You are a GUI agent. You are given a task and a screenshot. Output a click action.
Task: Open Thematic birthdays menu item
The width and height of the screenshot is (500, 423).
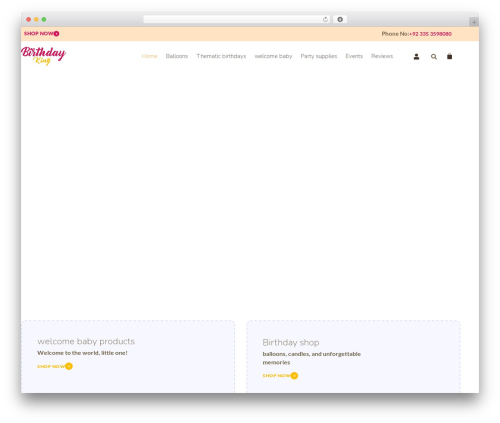pos(221,56)
